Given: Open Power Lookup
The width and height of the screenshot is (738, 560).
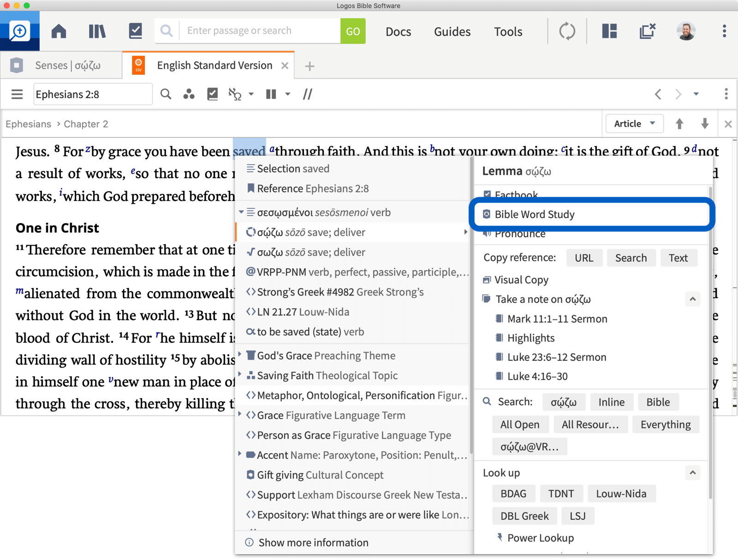Looking at the screenshot, I should (x=541, y=538).
